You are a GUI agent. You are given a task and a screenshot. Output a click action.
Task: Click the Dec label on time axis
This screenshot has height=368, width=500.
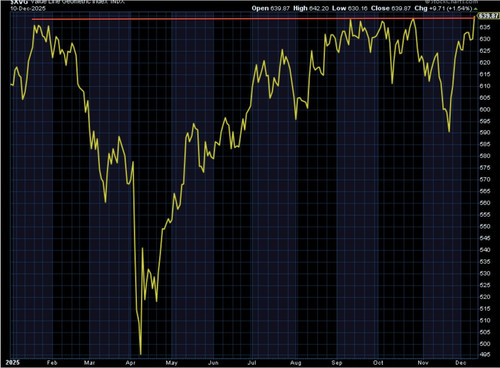[461, 362]
